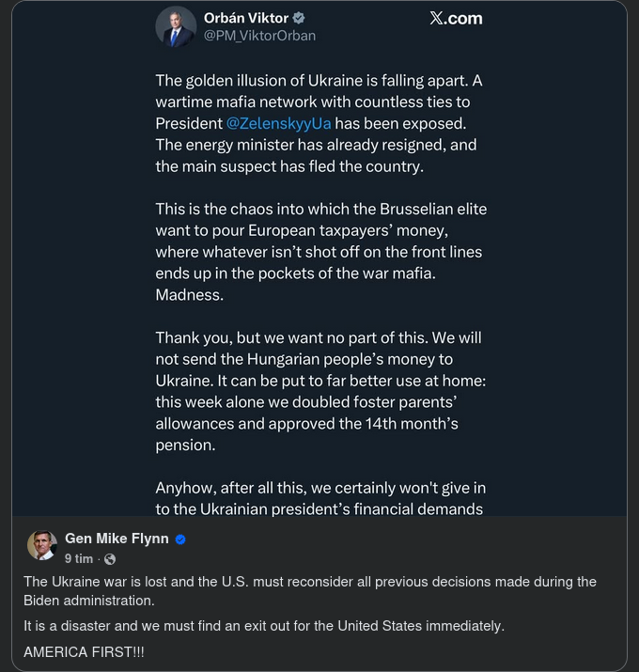Click the X.com logo

[x=456, y=19]
